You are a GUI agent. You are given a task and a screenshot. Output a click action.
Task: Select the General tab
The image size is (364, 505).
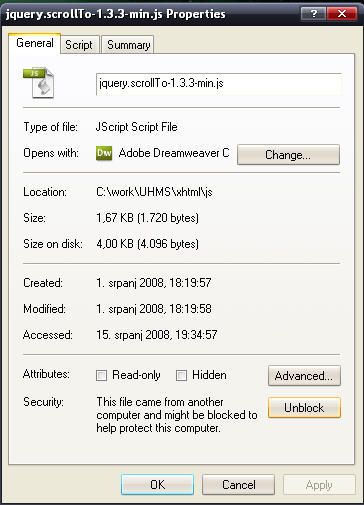(x=35, y=43)
